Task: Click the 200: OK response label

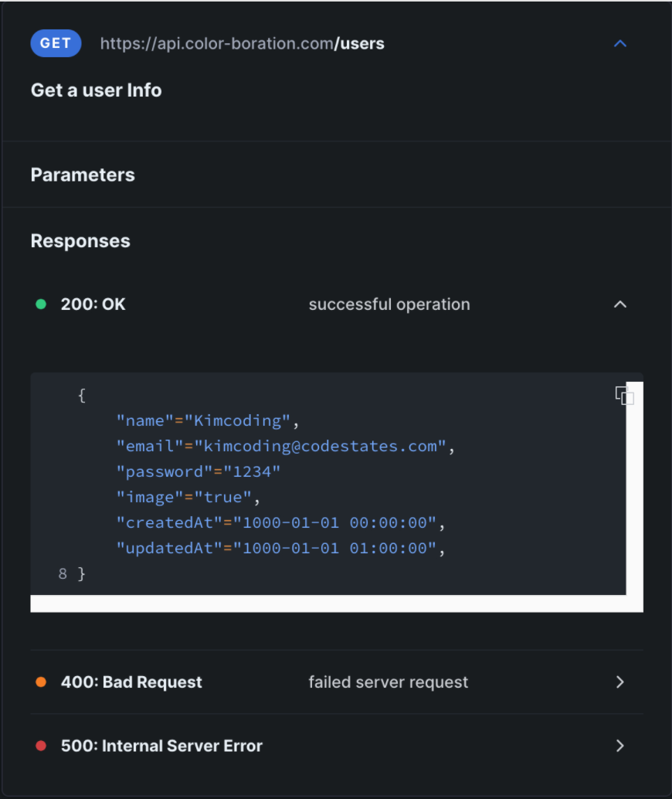Action: [x=93, y=304]
